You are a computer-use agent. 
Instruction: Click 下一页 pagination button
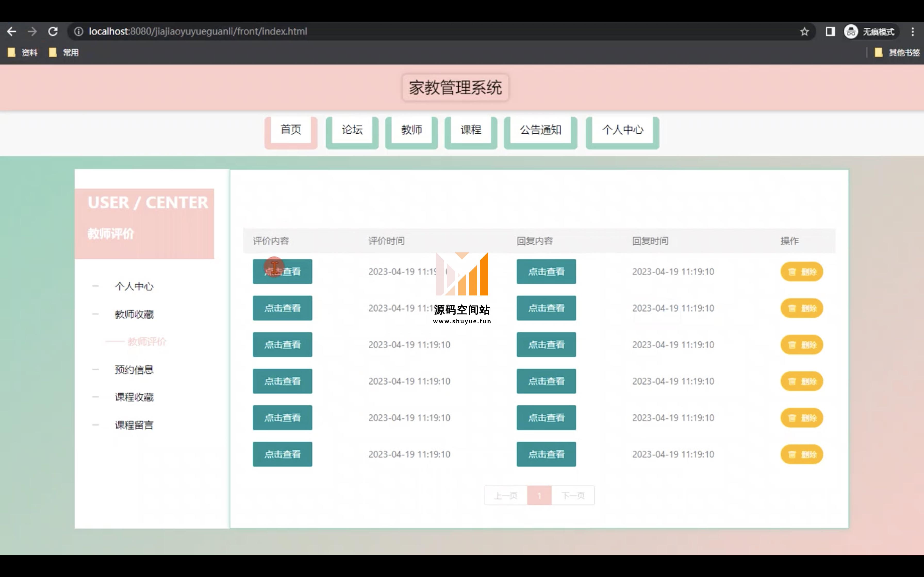coord(573,495)
